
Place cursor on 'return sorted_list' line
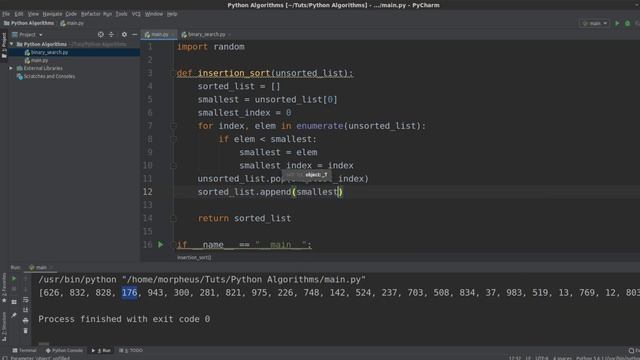pyautogui.click(x=244, y=218)
